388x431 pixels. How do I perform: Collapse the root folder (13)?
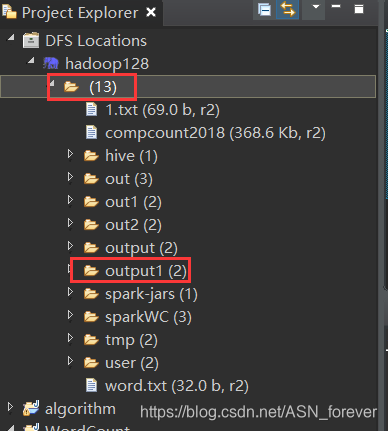coord(52,83)
